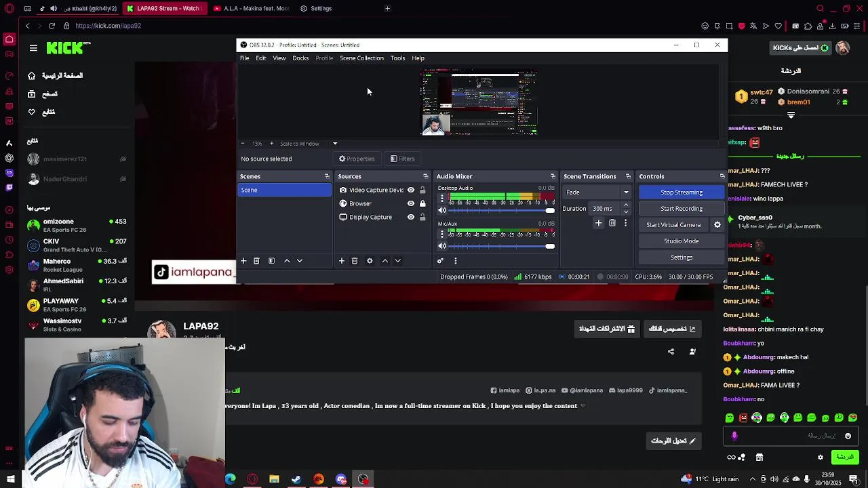Screen dimensions: 868x488
Task: Switch to the A.L.A - Makina browser tab
Action: (251, 9)
